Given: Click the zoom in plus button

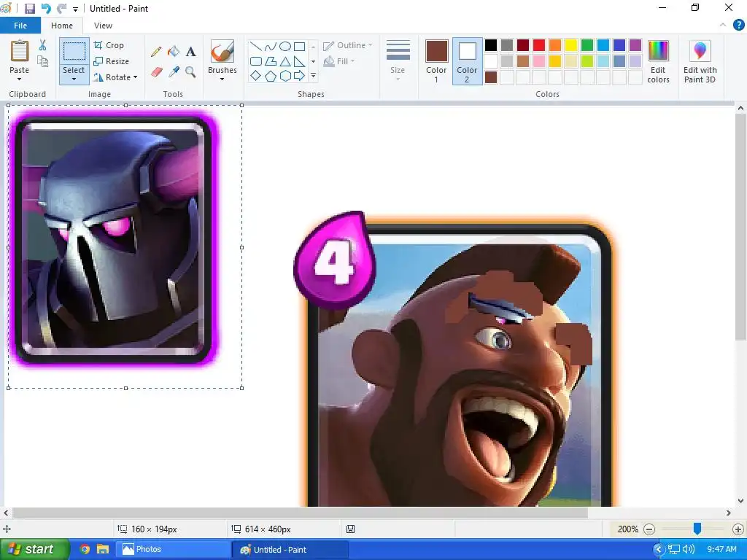Looking at the screenshot, I should [x=738, y=529].
